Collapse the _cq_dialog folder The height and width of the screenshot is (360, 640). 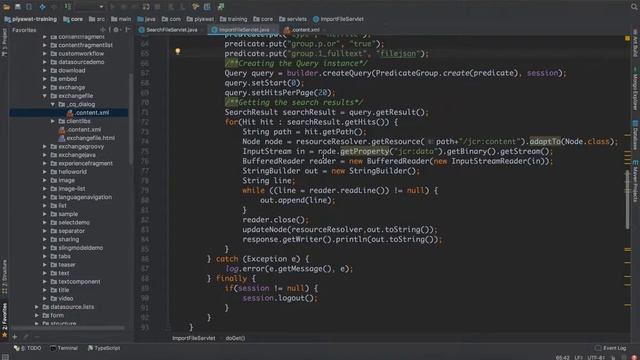click(53, 104)
